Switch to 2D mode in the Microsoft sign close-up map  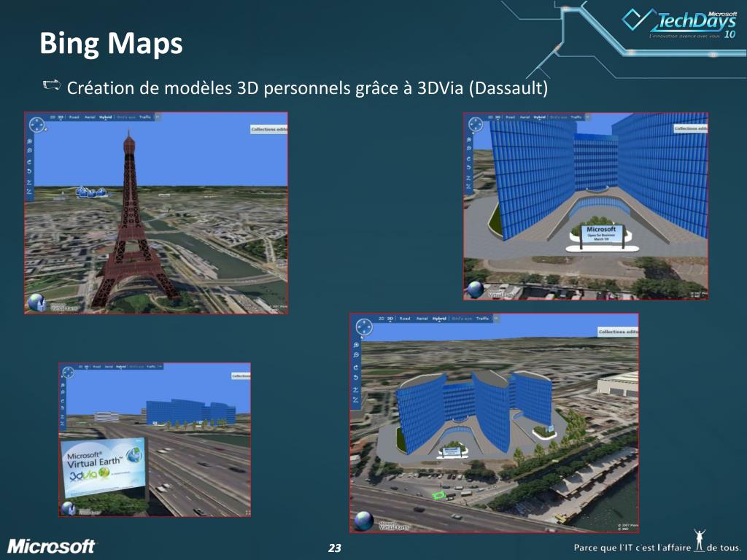pyautogui.click(x=490, y=117)
